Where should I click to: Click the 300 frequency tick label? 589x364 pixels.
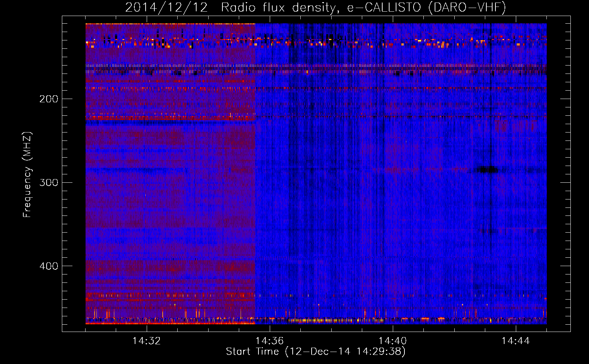click(x=49, y=182)
